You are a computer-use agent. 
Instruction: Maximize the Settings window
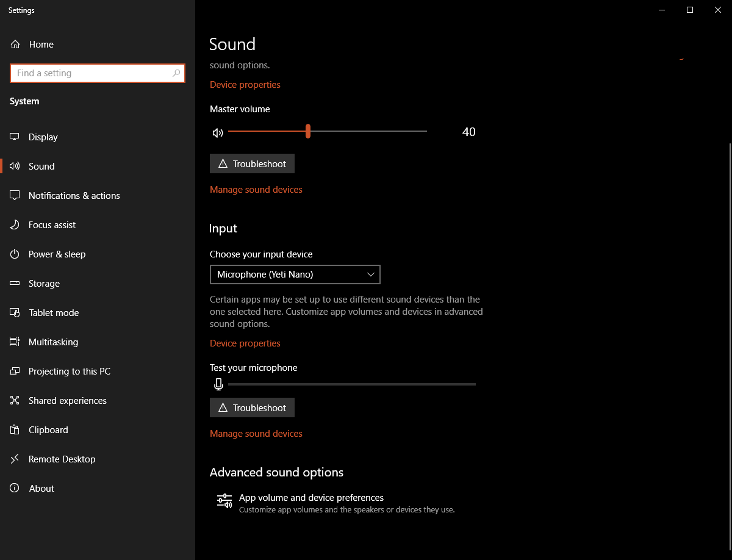coord(690,10)
